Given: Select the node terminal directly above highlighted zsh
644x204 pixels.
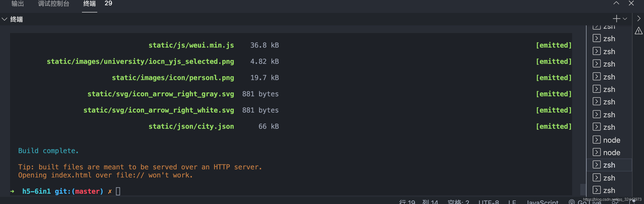Looking at the screenshot, I should (x=609, y=153).
